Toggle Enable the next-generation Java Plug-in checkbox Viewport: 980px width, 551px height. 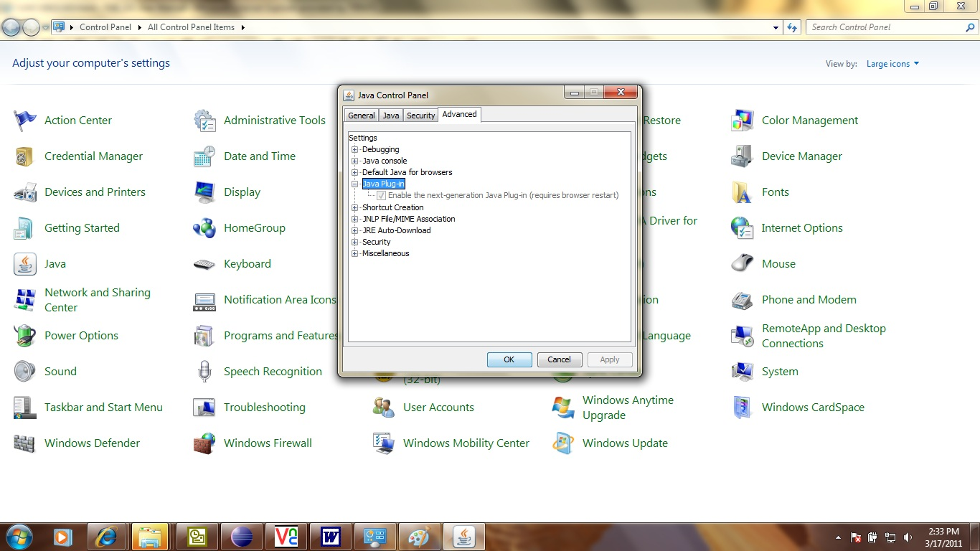381,195
